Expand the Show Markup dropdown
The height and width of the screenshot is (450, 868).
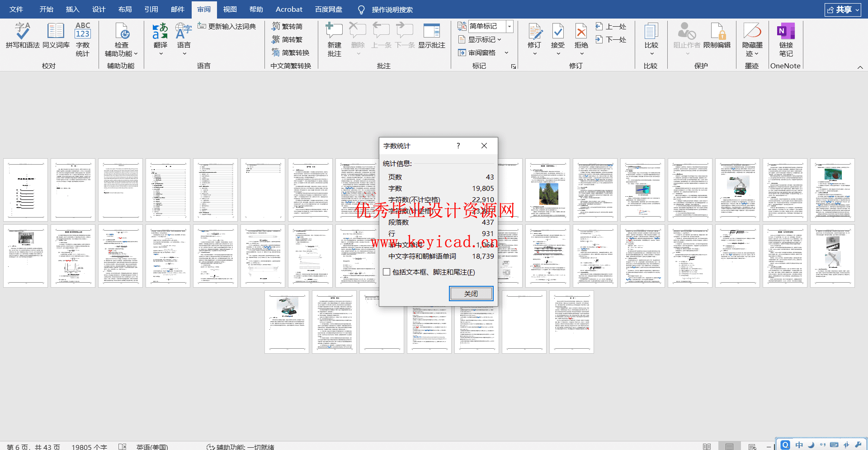pos(499,39)
